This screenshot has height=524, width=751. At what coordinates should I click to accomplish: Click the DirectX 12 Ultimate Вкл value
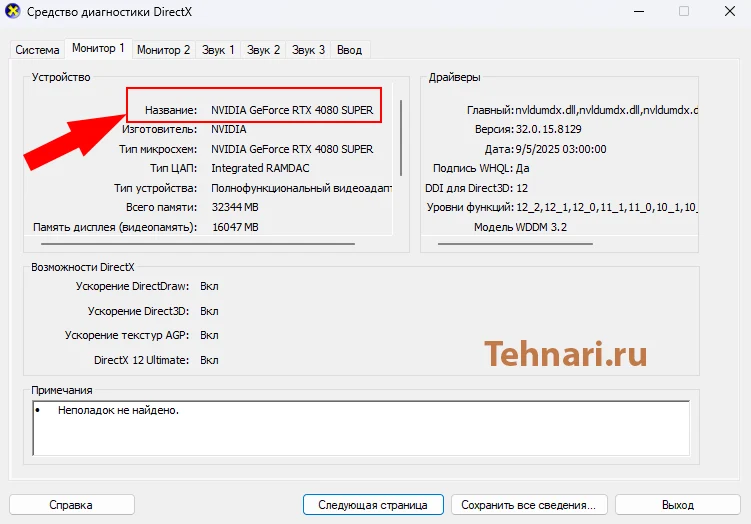tap(209, 360)
